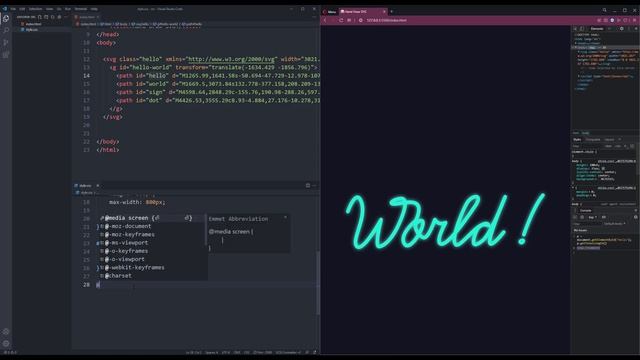This screenshot has width=640, height=360.
Task: Click the path#hello line in index.html
Action: tap(218, 76)
